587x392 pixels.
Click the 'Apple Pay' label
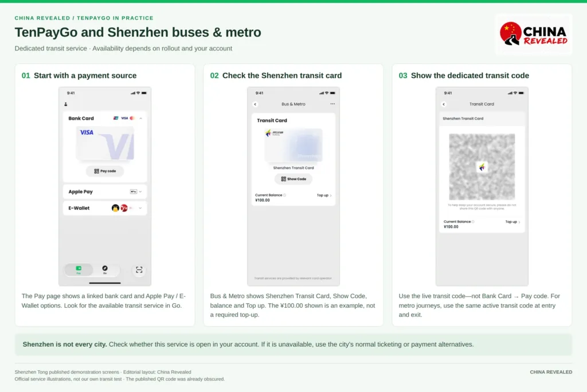click(80, 191)
